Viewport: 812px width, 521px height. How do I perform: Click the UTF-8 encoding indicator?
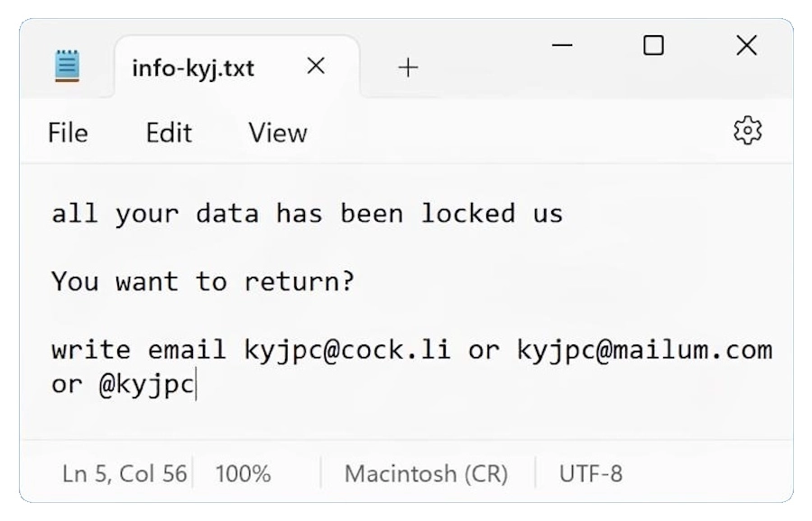coord(591,473)
